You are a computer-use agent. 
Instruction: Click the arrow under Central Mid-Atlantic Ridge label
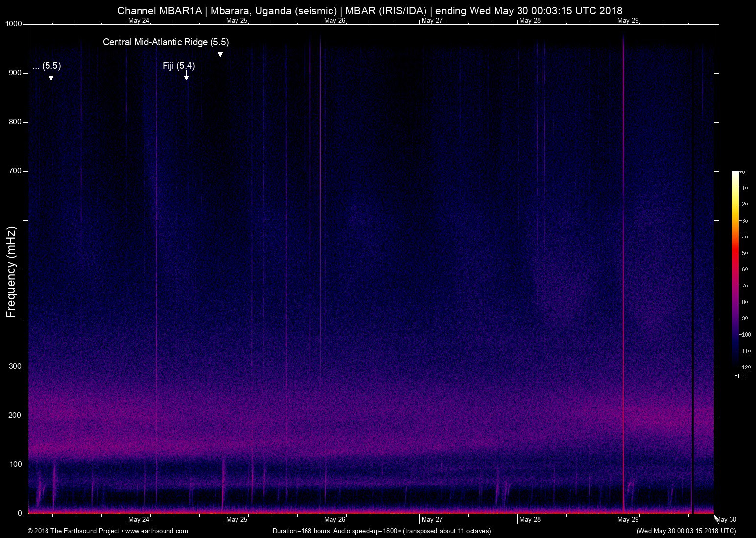(x=220, y=53)
